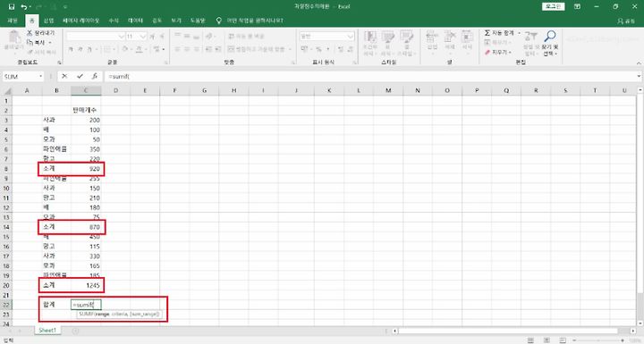Screen dimensions: 644x344
Task: Click the Merge and Center icon
Action: [x=232, y=49]
